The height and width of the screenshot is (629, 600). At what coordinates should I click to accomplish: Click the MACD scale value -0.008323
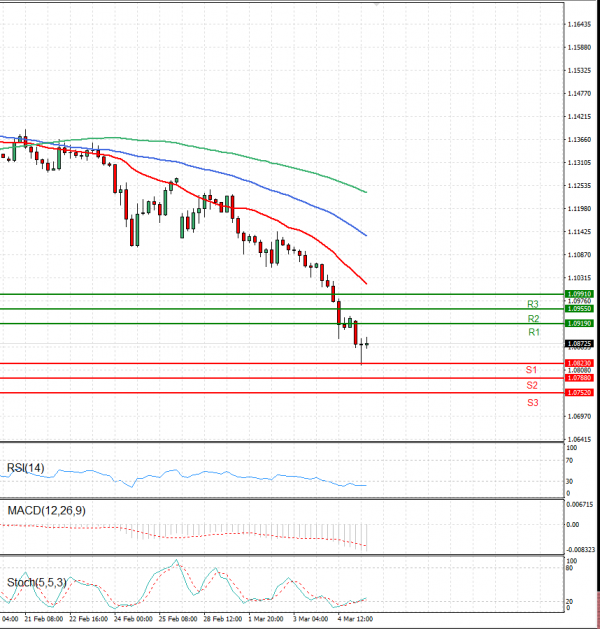pyautogui.click(x=580, y=550)
